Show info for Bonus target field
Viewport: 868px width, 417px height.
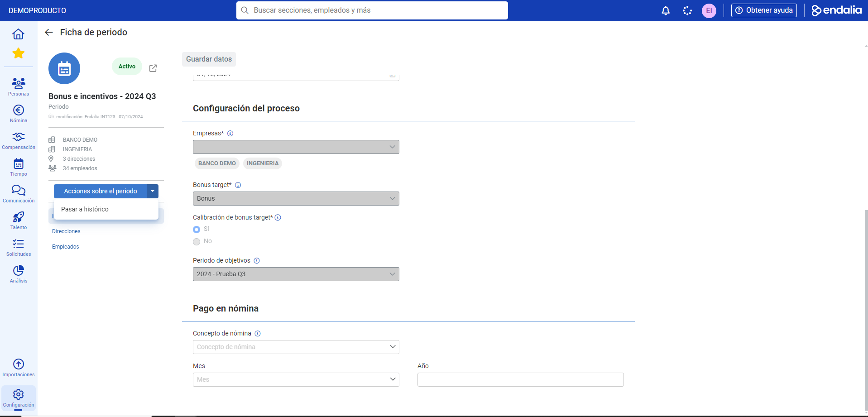tap(238, 185)
